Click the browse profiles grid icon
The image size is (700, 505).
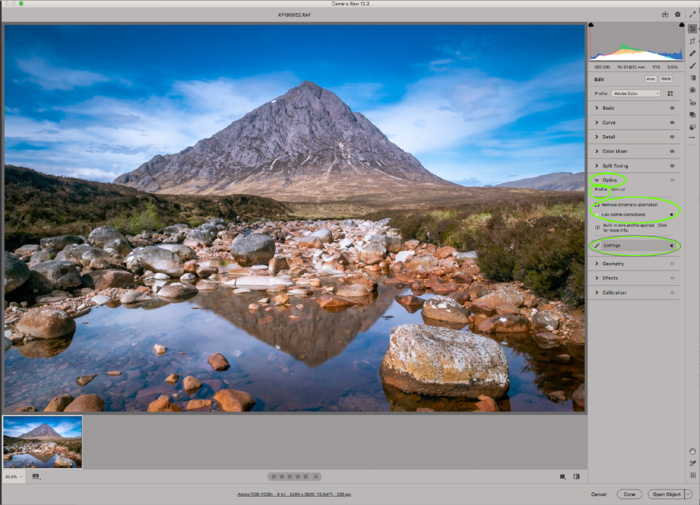click(x=671, y=93)
